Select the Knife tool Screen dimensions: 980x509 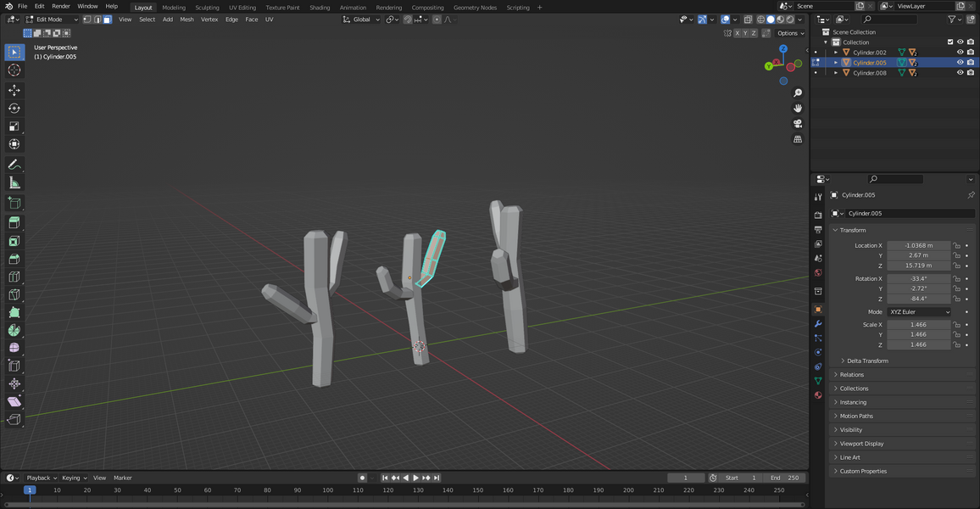tap(14, 294)
